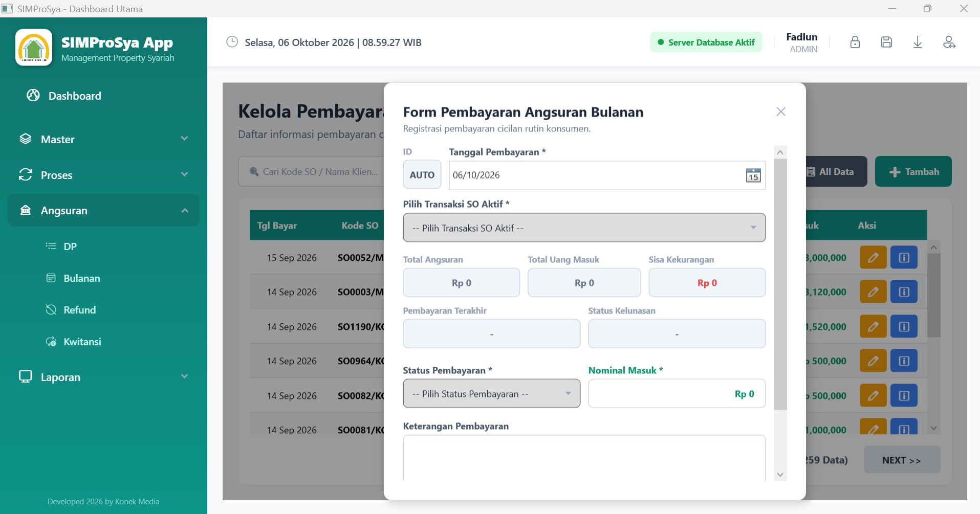This screenshot has width=980, height=514.
Task: Open Pilih Status Pembayaran dropdown
Action: [491, 393]
